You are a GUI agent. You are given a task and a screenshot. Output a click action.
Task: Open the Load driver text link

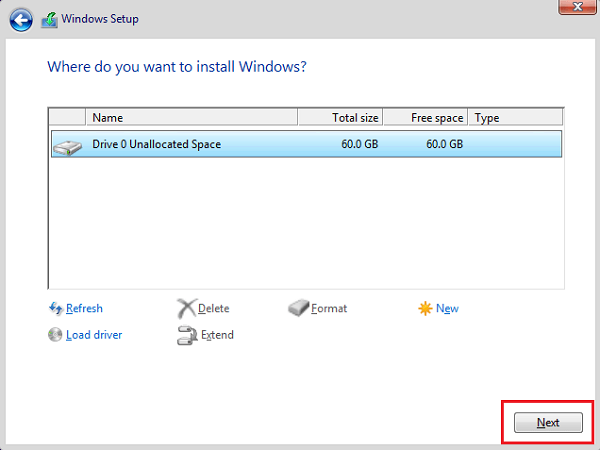(x=94, y=335)
